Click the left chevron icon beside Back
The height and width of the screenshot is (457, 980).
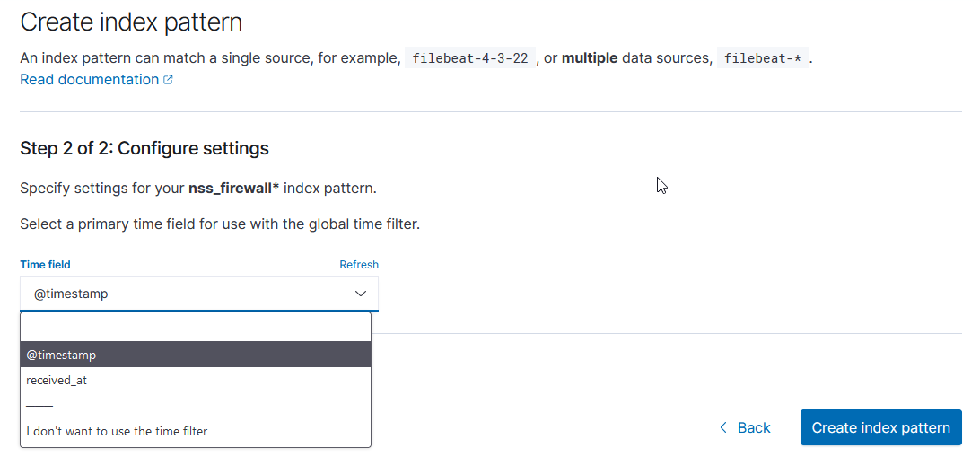click(723, 427)
